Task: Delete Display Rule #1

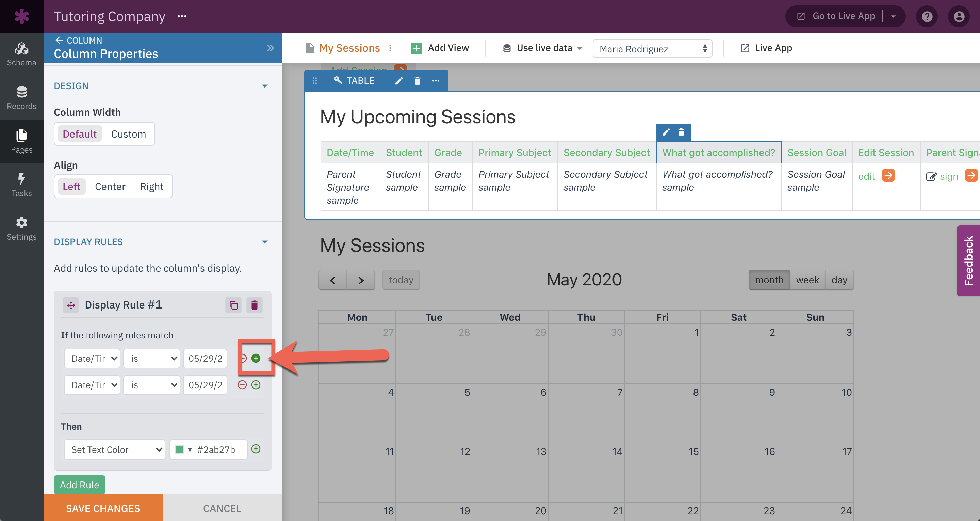Action: click(x=255, y=305)
